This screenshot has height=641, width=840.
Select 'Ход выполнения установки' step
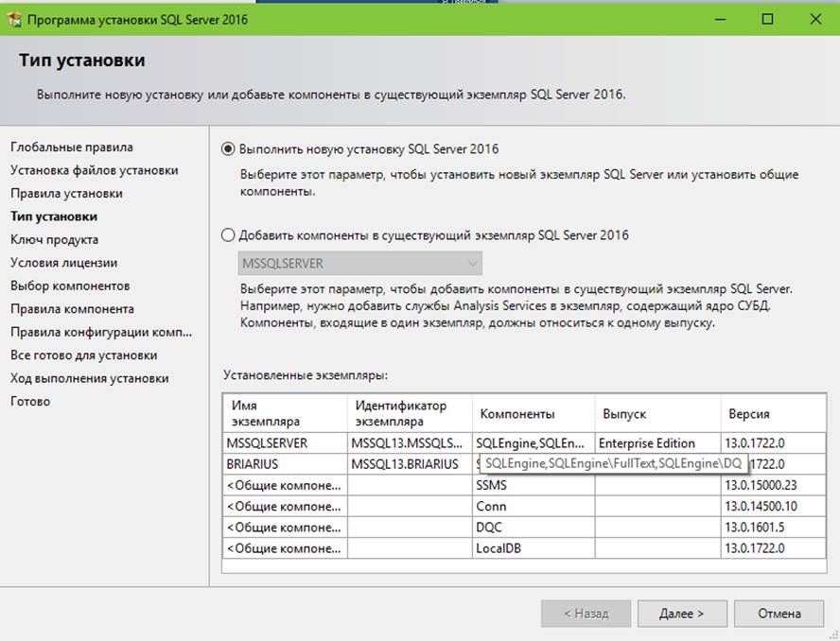(x=90, y=378)
